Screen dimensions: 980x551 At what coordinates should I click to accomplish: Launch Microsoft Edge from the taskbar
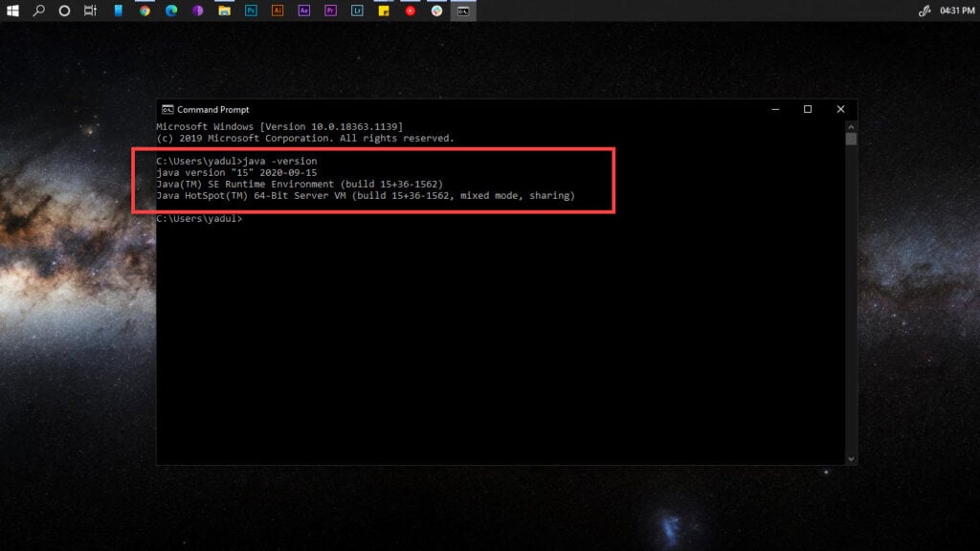(171, 11)
